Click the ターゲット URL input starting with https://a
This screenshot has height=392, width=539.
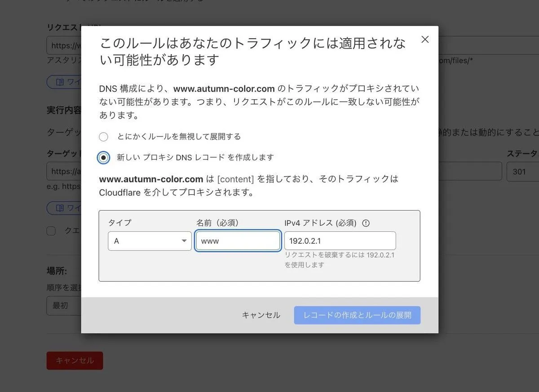click(64, 172)
